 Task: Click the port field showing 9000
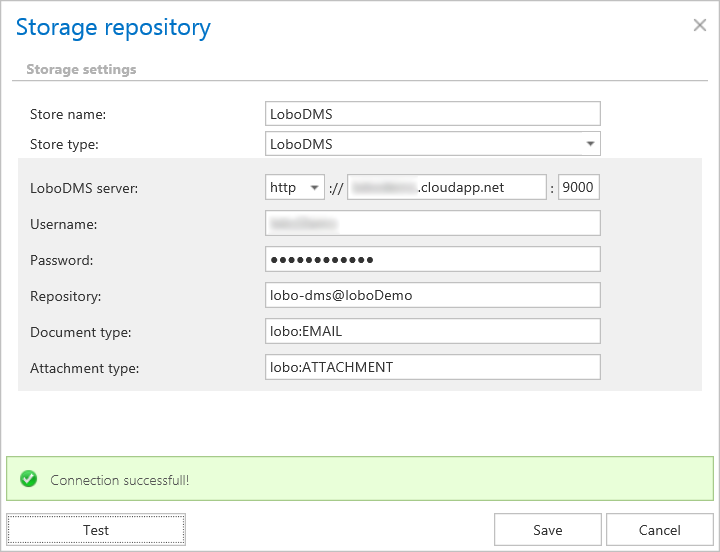coord(579,187)
